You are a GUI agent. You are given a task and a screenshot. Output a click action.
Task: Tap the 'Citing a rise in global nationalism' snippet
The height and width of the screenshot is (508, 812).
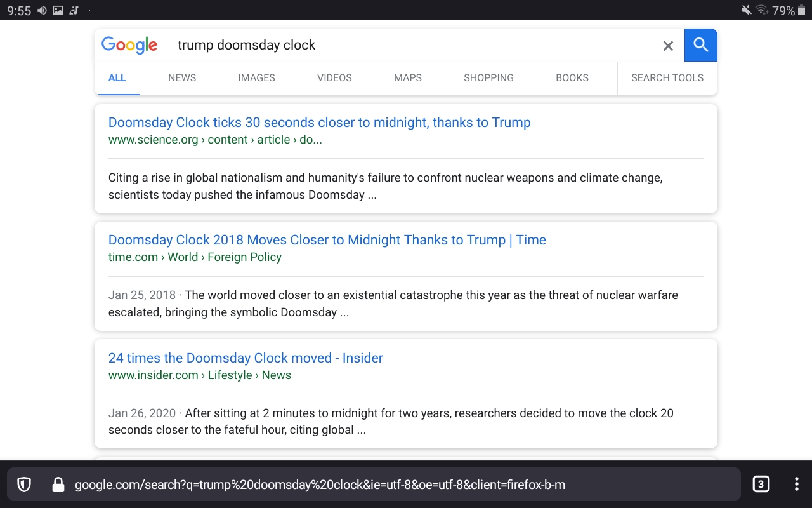coord(386,187)
